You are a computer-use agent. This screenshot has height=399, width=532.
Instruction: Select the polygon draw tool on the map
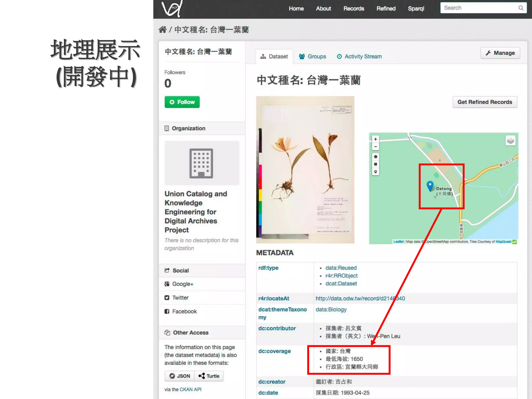[x=375, y=157]
